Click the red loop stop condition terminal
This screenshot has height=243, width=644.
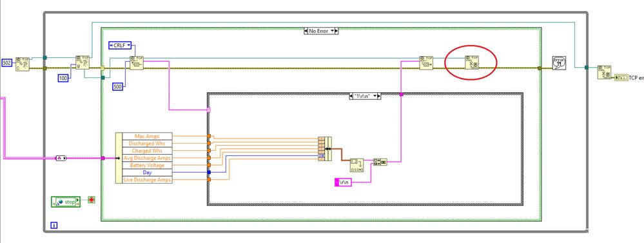click(x=91, y=200)
